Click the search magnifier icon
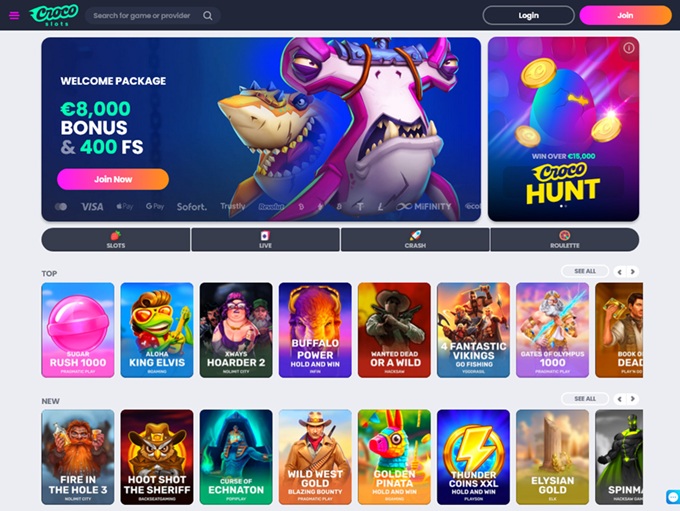 tap(208, 16)
